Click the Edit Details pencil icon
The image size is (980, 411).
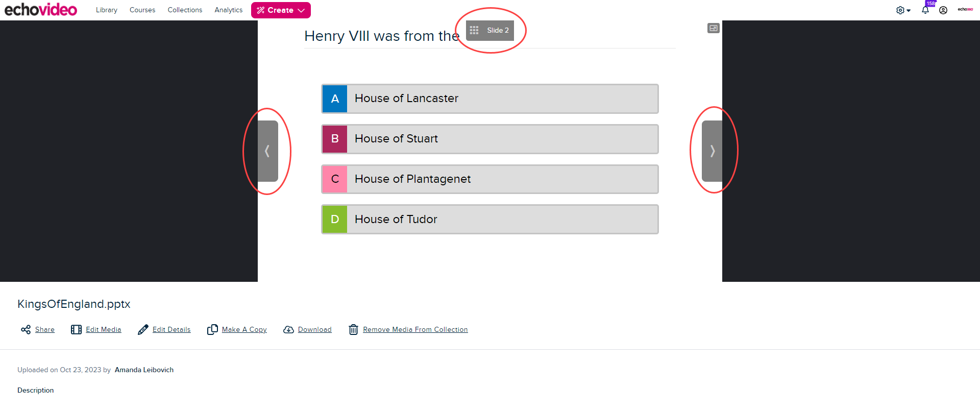[143, 330]
